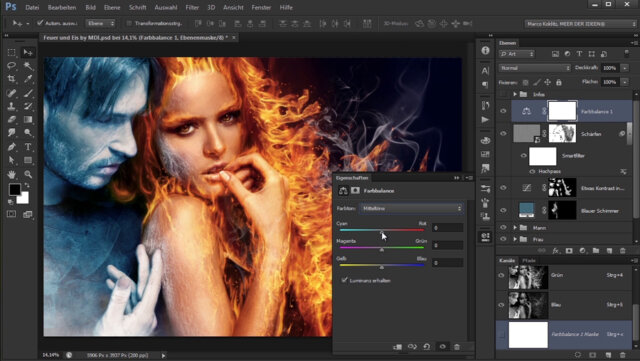Toggle the Autom. ausw. checkbox
Image resolution: width=640 pixels, height=361 pixels.
(x=40, y=23)
